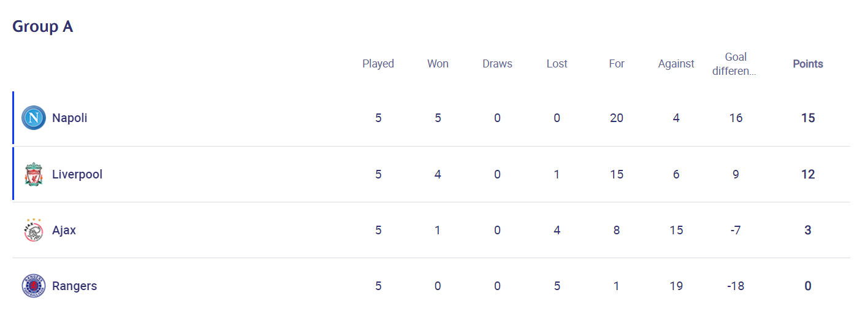Click the Draws column header
This screenshot has width=868, height=314.
click(497, 64)
